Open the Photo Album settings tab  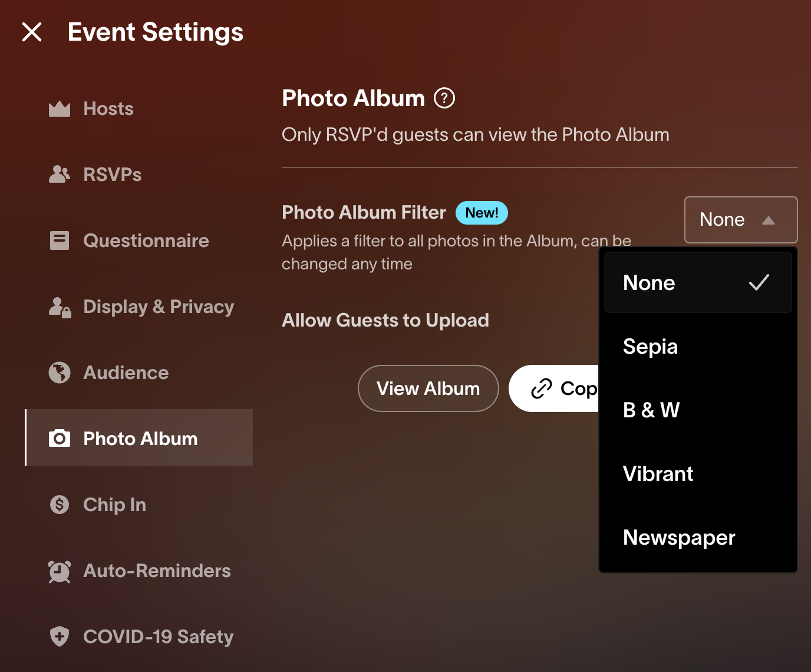[140, 438]
